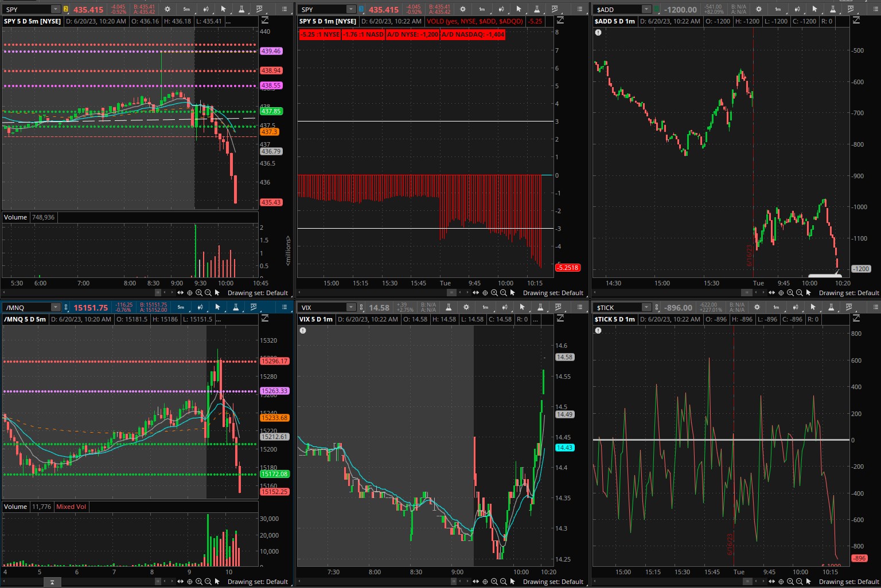Click Drawing set: Default under /MNQ chart
This screenshot has height=588, width=881.
tap(258, 582)
